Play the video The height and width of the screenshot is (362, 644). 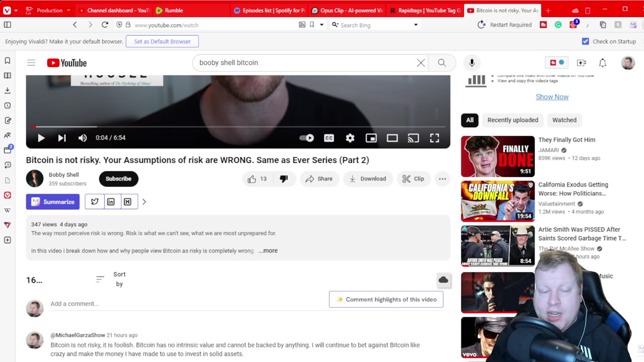click(41, 138)
